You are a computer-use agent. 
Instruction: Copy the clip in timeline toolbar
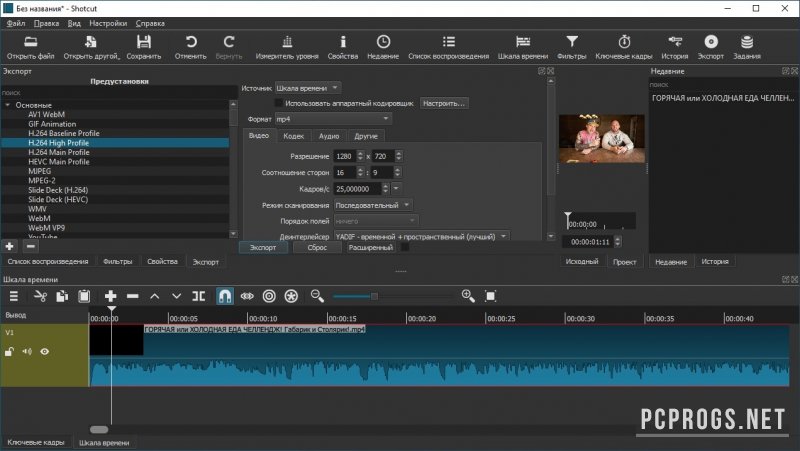pos(62,296)
